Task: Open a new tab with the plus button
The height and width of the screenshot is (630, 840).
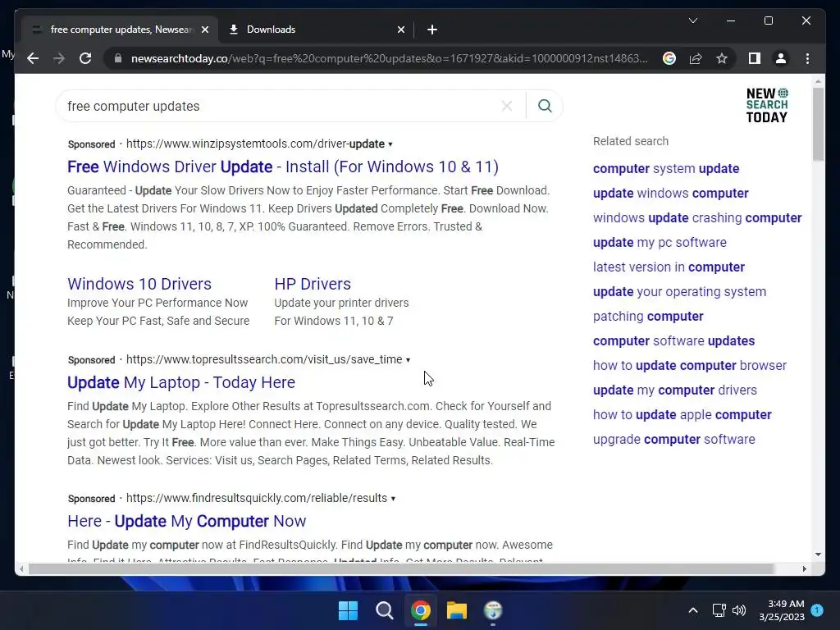Action: point(432,30)
